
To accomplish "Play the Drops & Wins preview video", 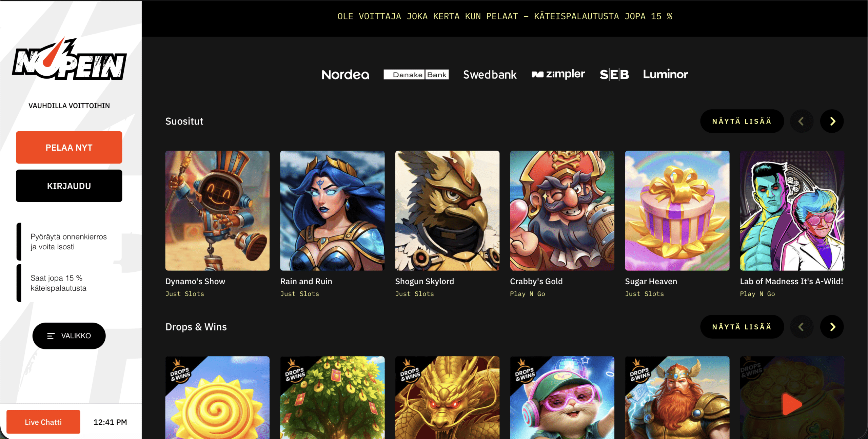I will [x=792, y=404].
